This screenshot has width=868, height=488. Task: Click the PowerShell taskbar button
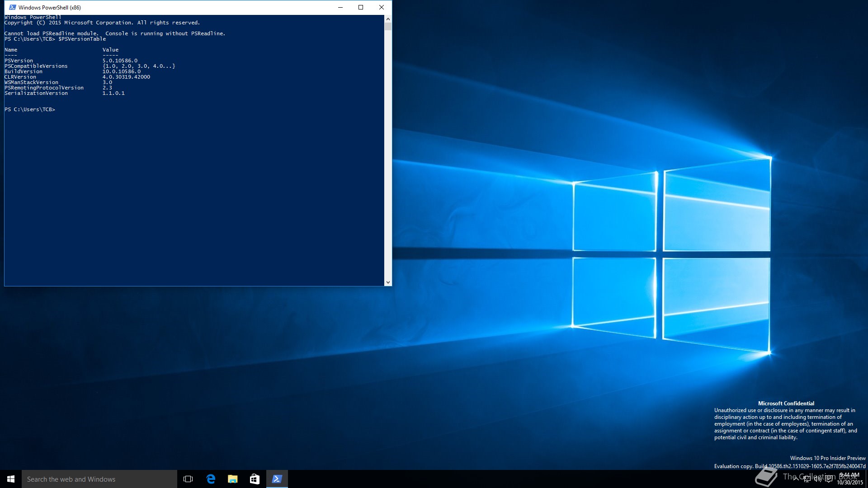(277, 479)
